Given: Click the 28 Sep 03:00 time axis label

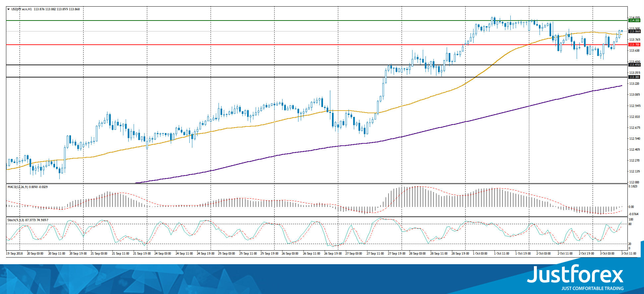Looking at the screenshot, I should pos(418,254).
